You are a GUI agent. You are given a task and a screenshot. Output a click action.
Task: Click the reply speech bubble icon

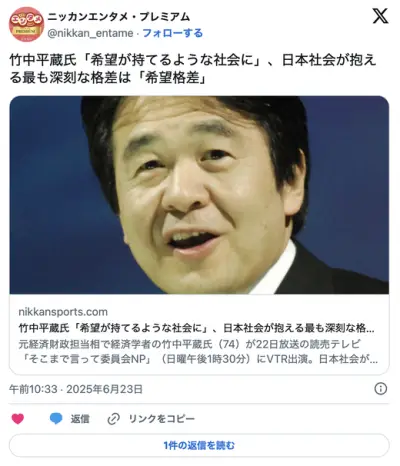click(x=56, y=418)
